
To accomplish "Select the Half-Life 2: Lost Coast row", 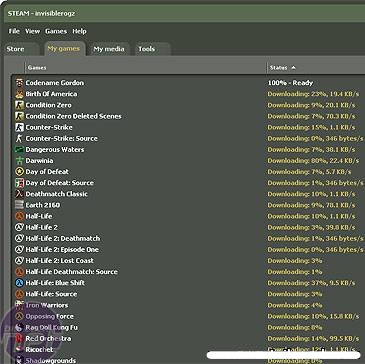I will [x=189, y=260].
